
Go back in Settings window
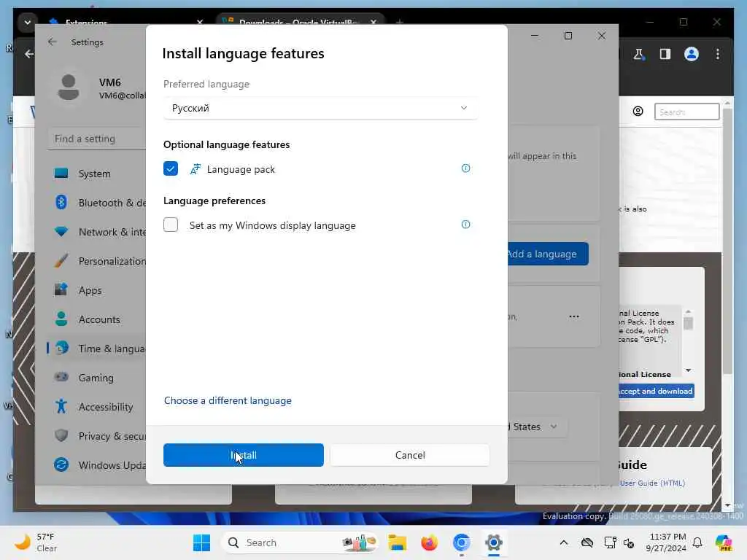pyautogui.click(x=53, y=42)
